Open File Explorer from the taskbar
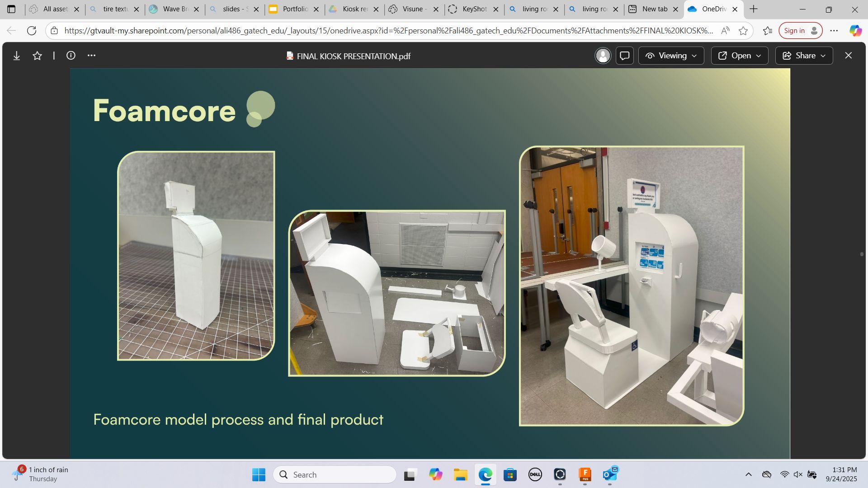868x488 pixels. point(460,474)
